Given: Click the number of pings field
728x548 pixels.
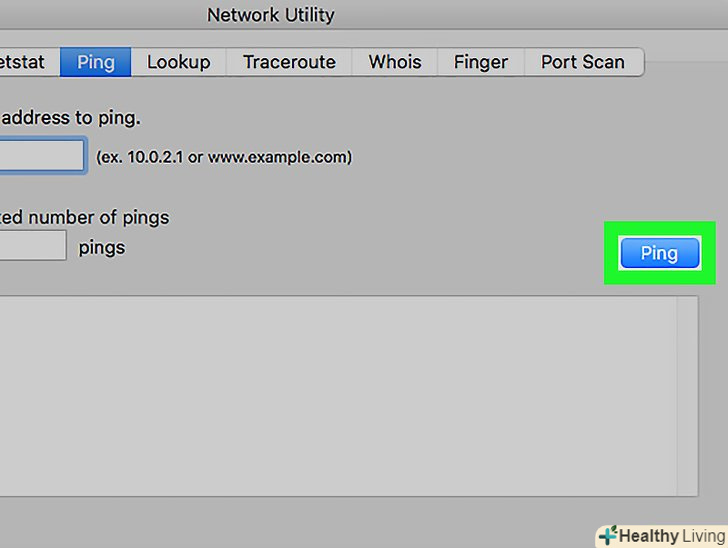Looking at the screenshot, I should coord(30,246).
